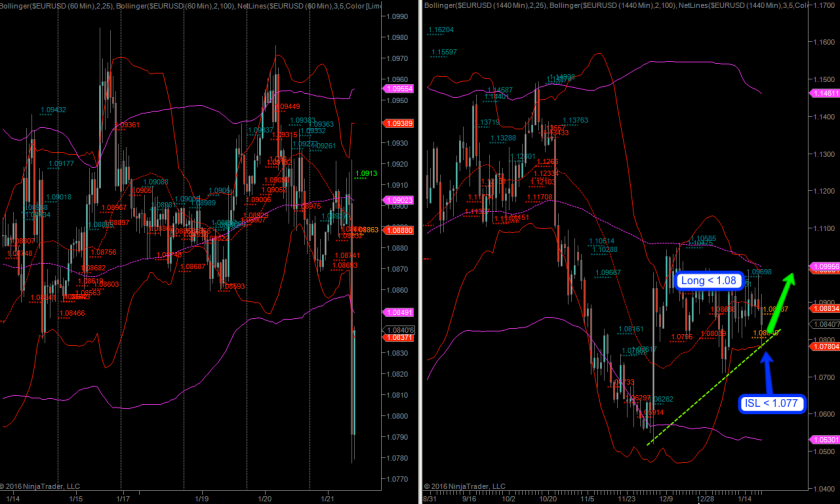Click the teal 1.16204 net line label
The width and height of the screenshot is (840, 504).
pos(440,30)
